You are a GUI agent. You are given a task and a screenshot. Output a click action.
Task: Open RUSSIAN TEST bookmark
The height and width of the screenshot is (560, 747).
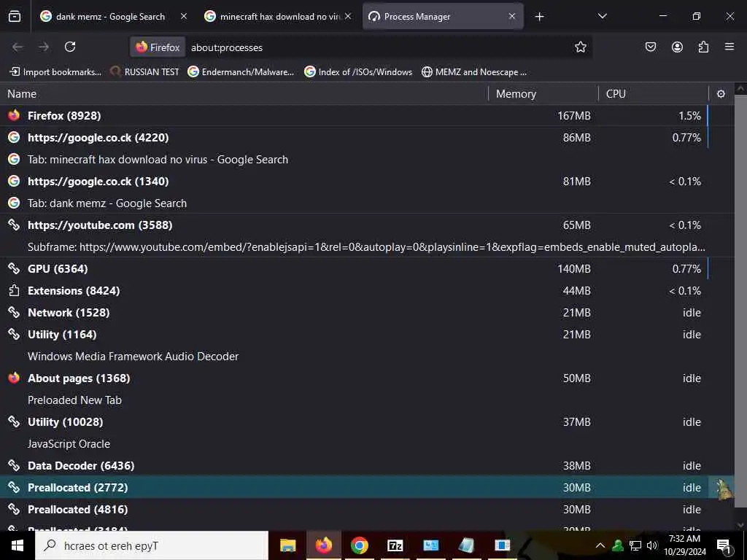145,72
